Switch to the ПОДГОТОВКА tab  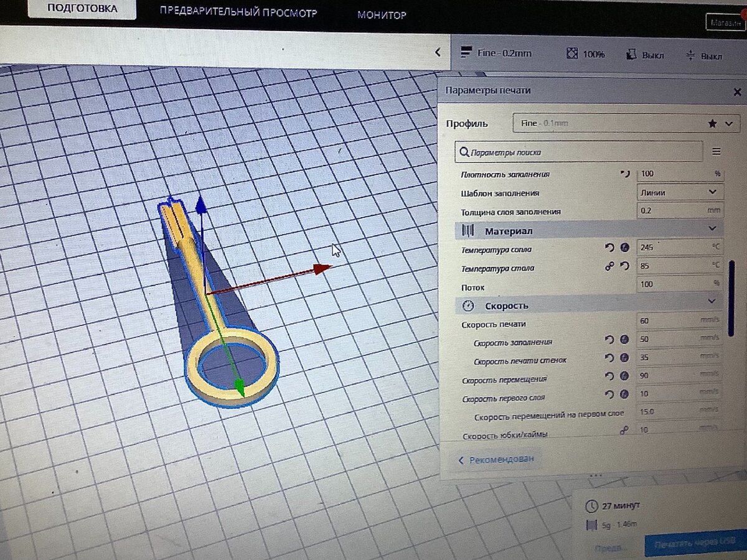83,9
